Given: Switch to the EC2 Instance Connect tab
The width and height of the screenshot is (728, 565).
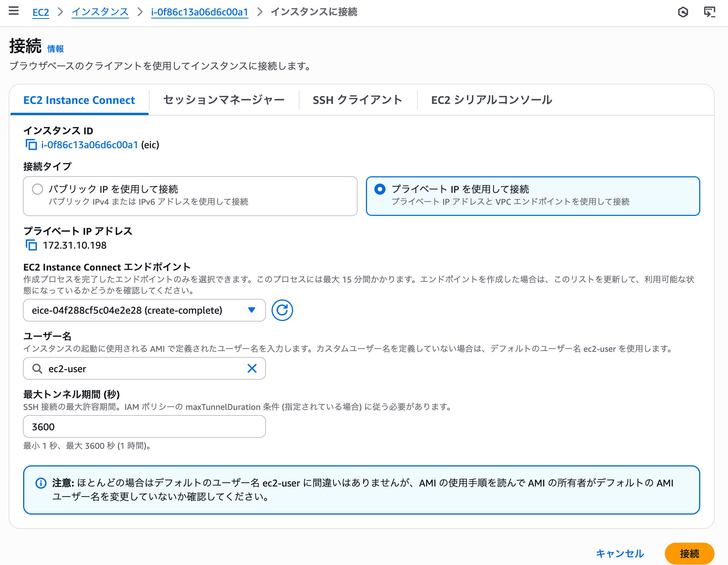Looking at the screenshot, I should tap(79, 100).
